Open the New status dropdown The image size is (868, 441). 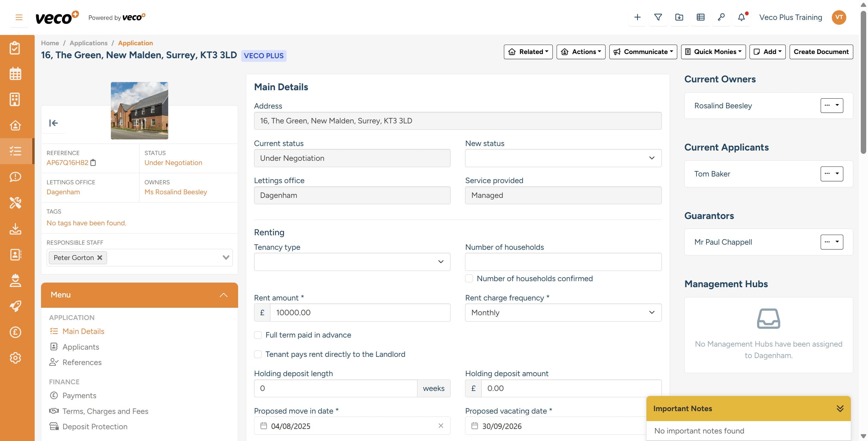[x=563, y=158]
